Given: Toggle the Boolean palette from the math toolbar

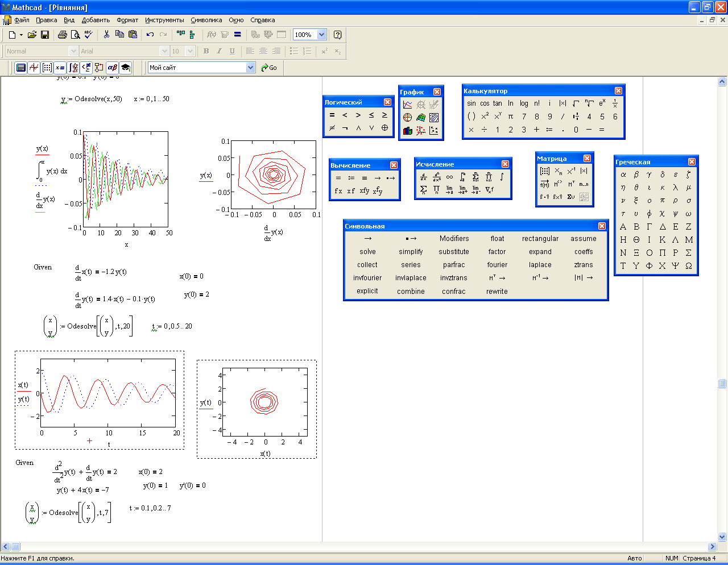Looking at the screenshot, I should coord(86,68).
